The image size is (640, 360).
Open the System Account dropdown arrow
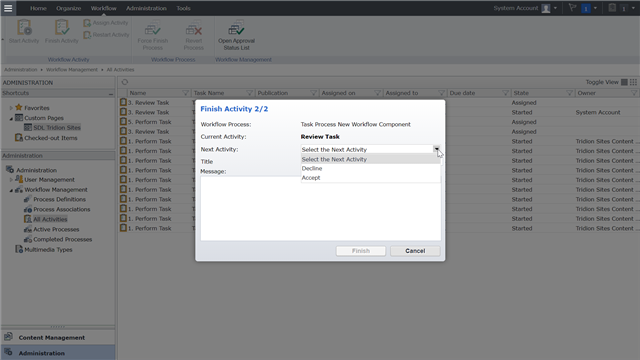pos(555,8)
